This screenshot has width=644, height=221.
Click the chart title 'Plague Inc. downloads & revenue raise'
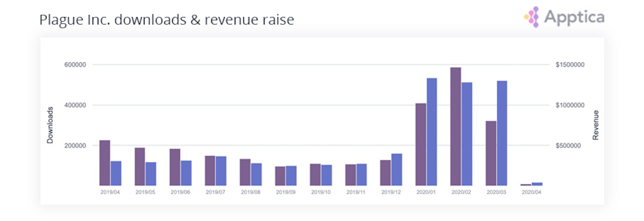(x=167, y=20)
